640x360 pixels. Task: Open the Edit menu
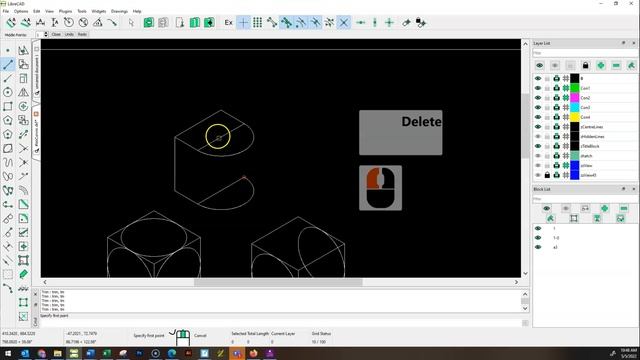point(37,11)
